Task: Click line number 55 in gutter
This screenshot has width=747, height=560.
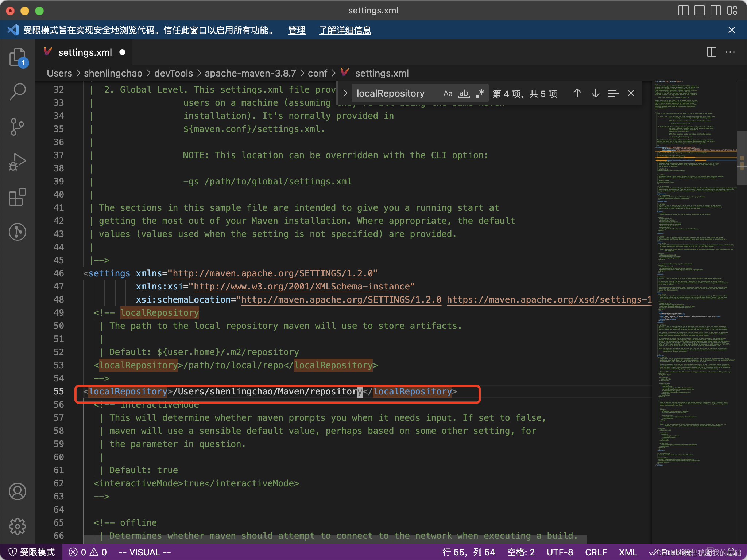Action: (x=59, y=392)
